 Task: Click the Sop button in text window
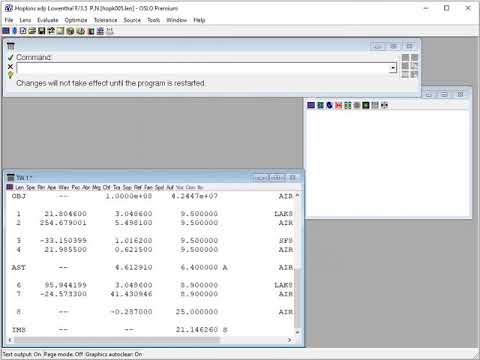tap(127, 187)
